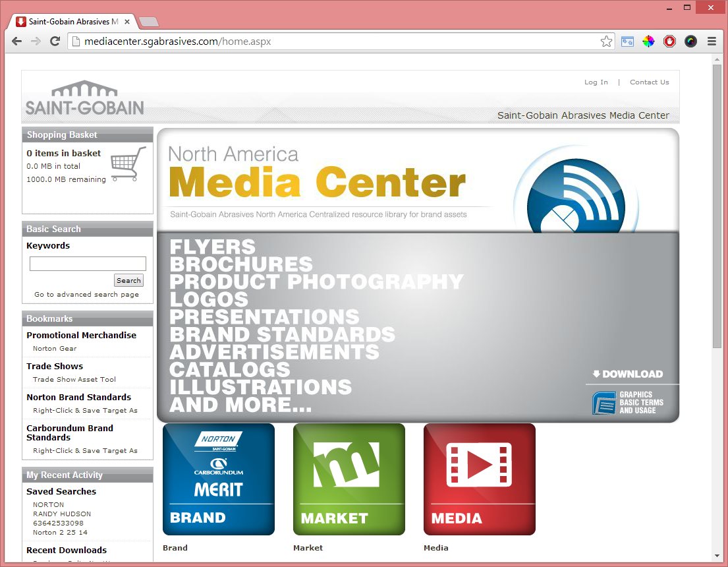
Task: Click the Saint-Gobain logo
Action: pos(84,98)
